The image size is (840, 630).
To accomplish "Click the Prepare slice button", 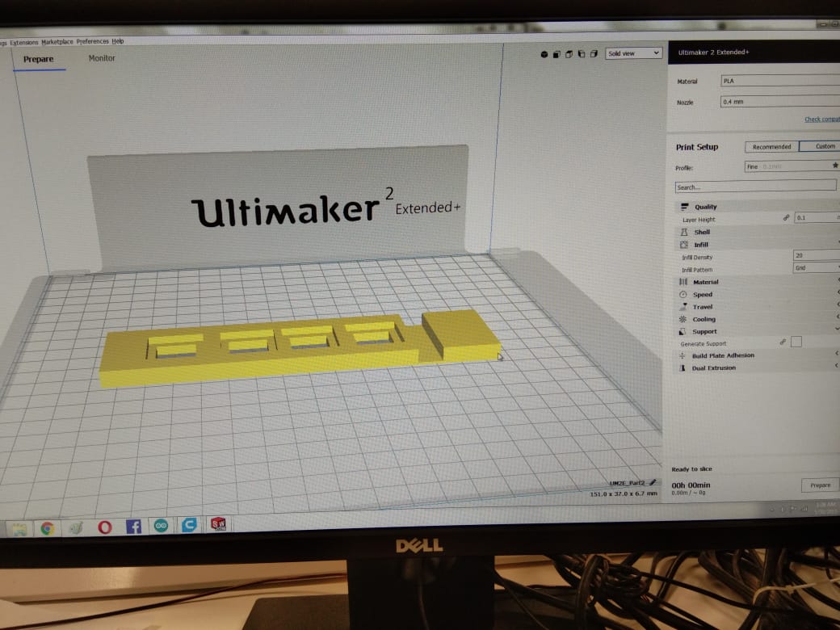I will [820, 485].
